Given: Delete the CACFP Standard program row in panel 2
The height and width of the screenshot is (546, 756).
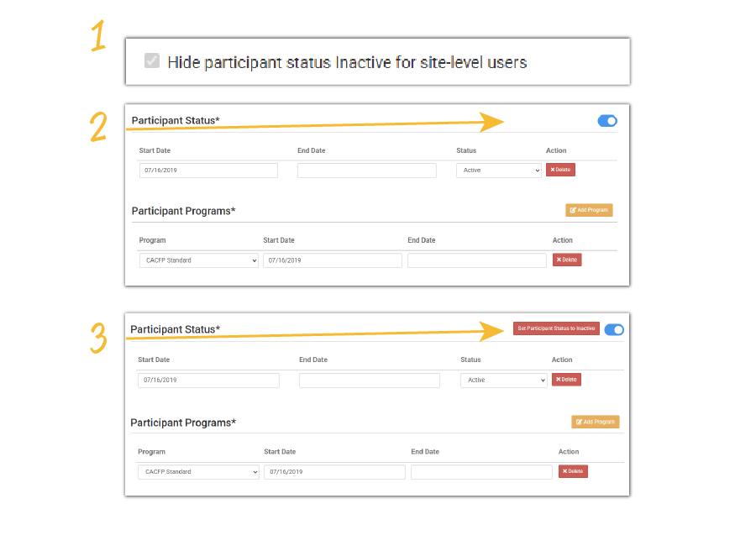Looking at the screenshot, I should pyautogui.click(x=567, y=260).
